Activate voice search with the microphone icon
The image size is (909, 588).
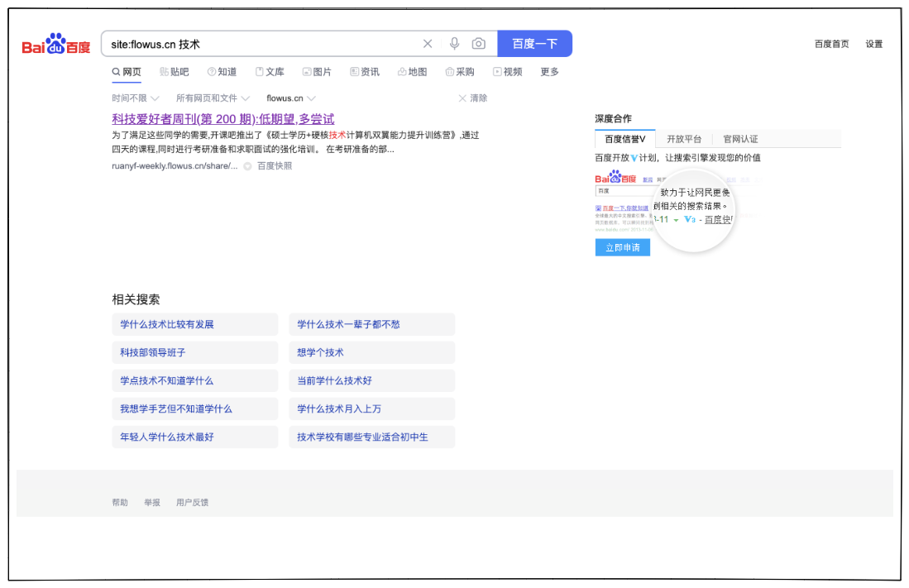click(x=454, y=43)
